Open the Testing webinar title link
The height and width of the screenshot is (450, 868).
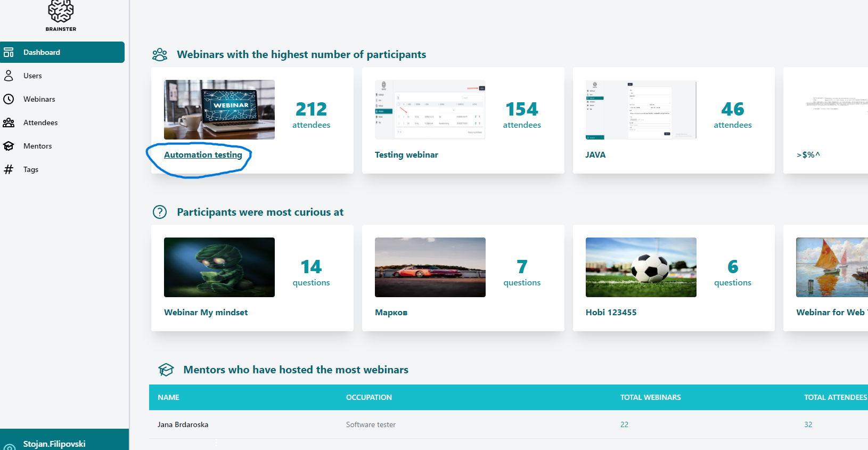click(x=406, y=155)
